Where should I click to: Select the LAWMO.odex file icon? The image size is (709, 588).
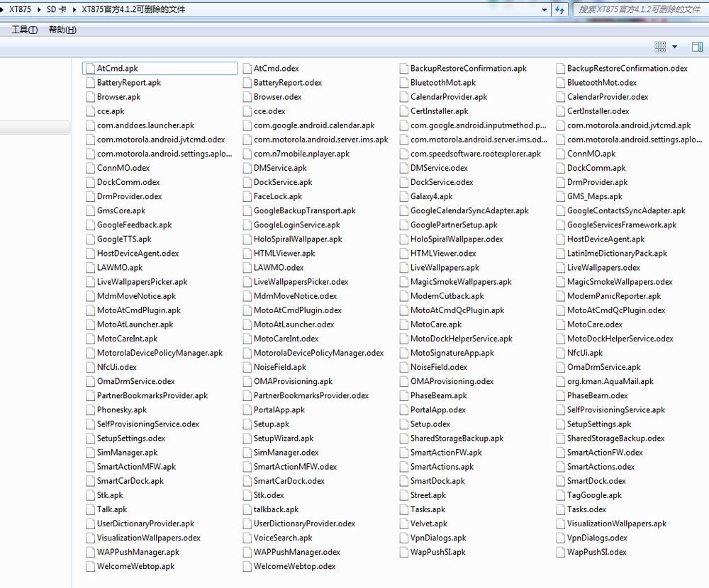pyautogui.click(x=247, y=268)
